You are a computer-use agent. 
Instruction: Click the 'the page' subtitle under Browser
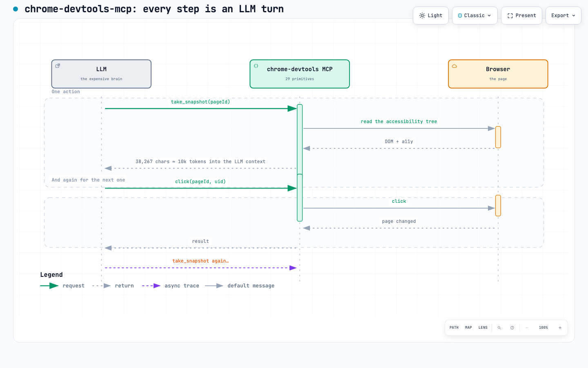498,79
